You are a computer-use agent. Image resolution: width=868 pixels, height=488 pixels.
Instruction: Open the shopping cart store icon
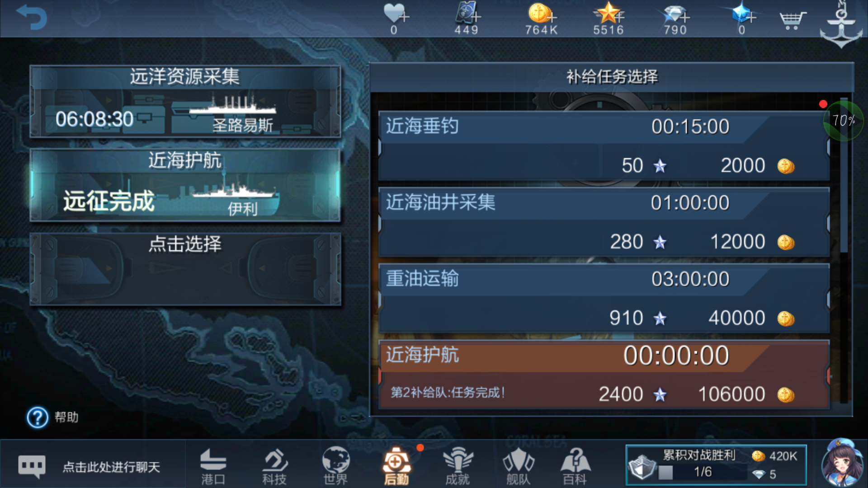793,20
